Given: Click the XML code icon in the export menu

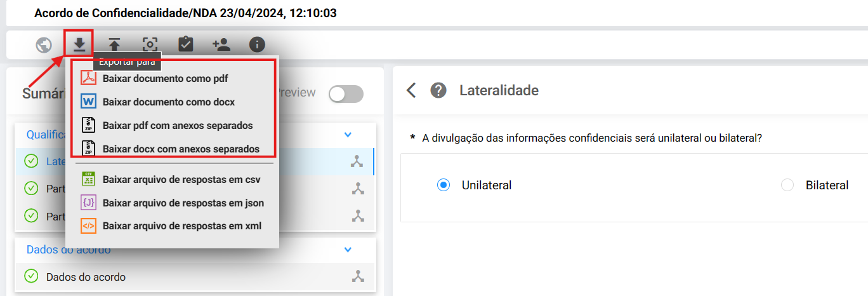Looking at the screenshot, I should [x=88, y=225].
